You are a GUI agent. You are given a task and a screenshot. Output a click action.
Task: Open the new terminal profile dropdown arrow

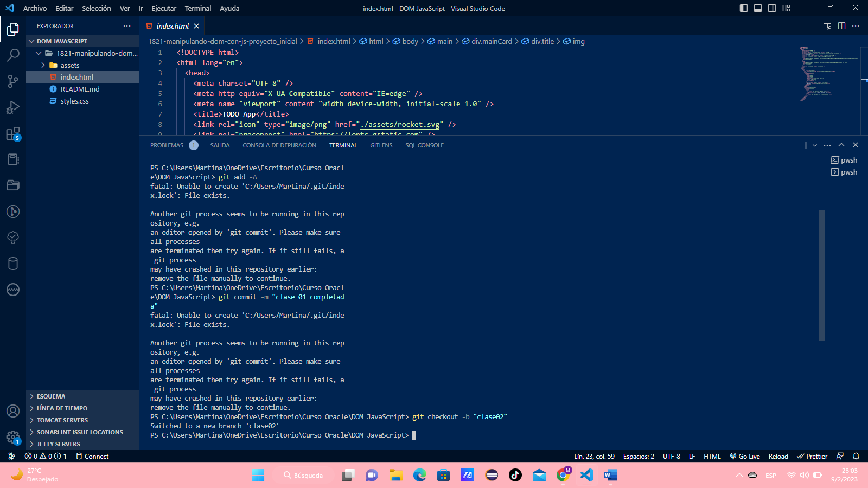click(x=815, y=145)
